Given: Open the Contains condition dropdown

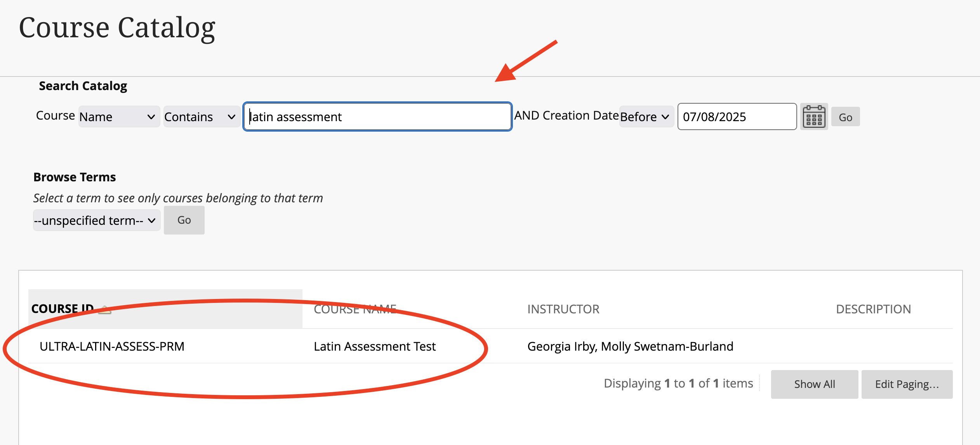Looking at the screenshot, I should tap(201, 116).
